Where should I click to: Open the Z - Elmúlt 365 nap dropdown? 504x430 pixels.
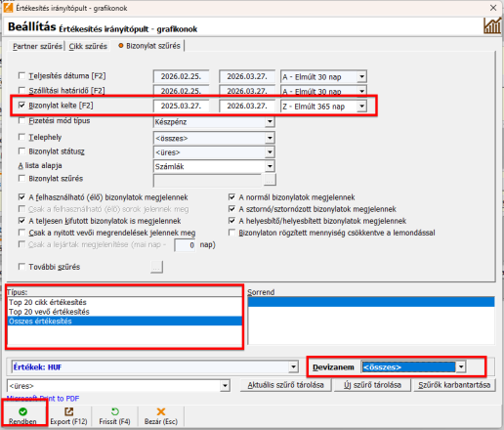click(x=361, y=107)
